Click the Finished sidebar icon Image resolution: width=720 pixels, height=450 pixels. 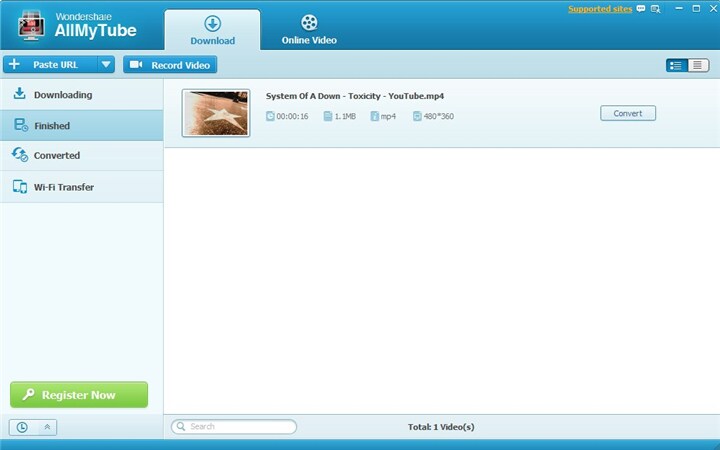[x=21, y=124]
